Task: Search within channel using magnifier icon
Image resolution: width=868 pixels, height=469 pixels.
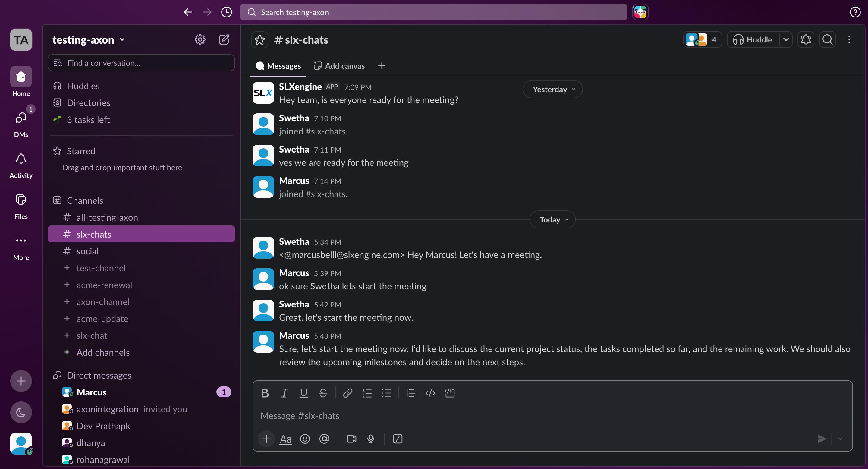Action: 827,40
